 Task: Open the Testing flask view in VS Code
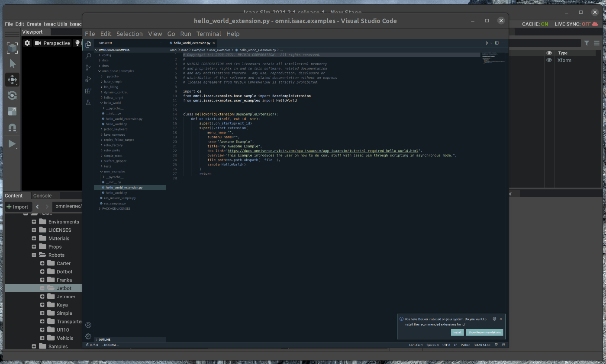coord(88,102)
